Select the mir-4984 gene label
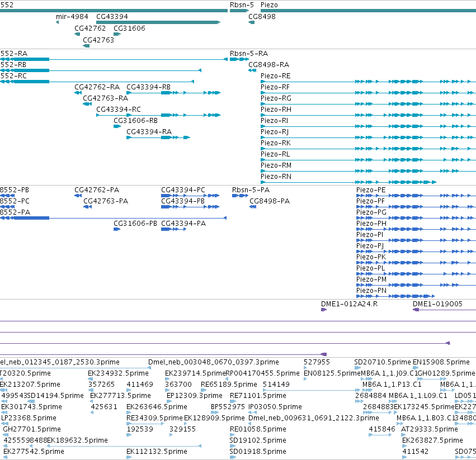This screenshot has height=460, width=476. tap(72, 17)
